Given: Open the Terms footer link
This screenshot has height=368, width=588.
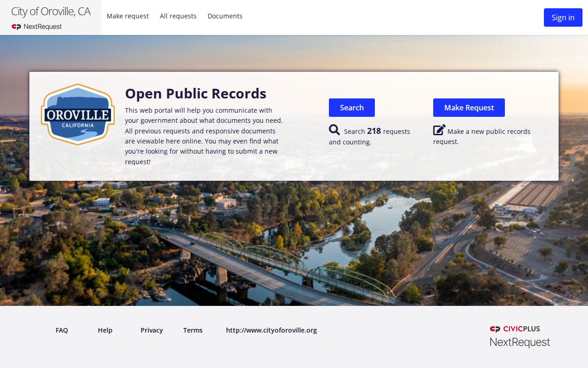Looking at the screenshot, I should tap(193, 330).
